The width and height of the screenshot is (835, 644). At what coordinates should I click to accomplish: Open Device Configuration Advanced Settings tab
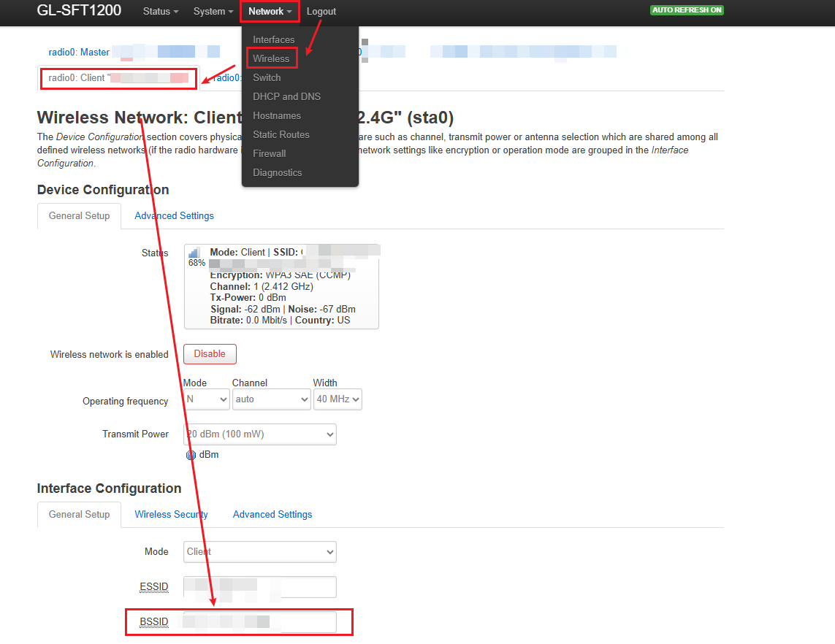pos(174,216)
